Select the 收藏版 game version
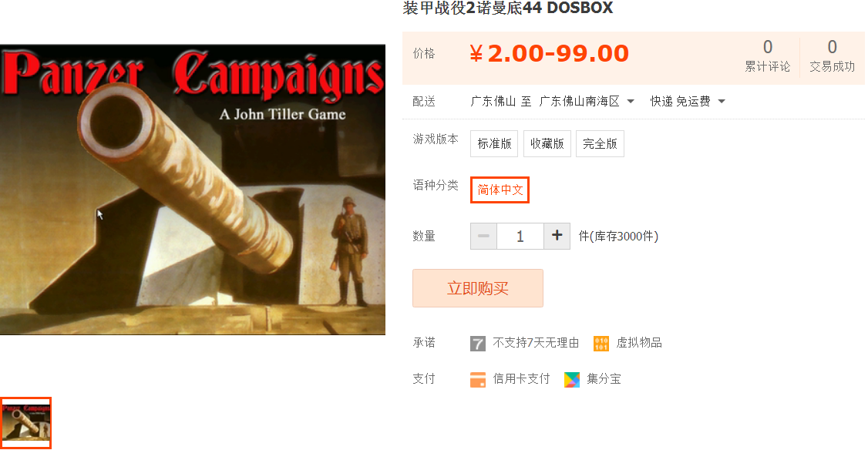Screen dimensions: 868x450 pos(547,144)
